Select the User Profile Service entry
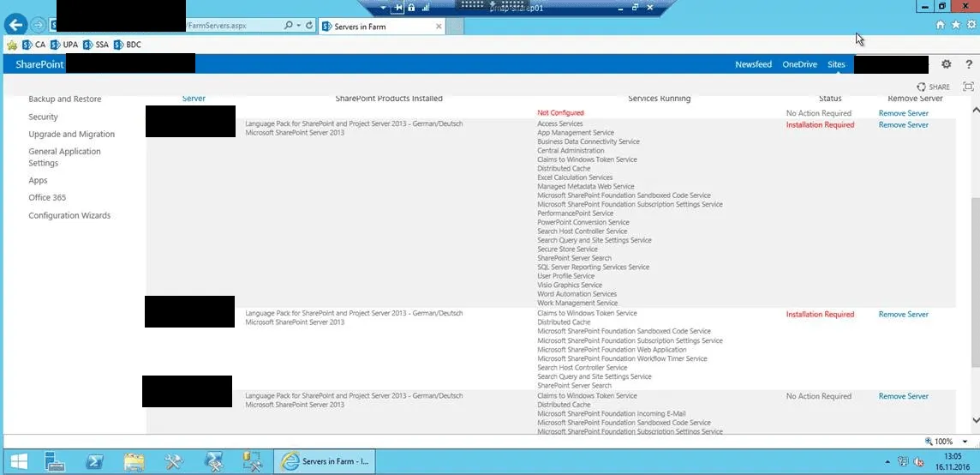The height and width of the screenshot is (475, 980). 566,276
